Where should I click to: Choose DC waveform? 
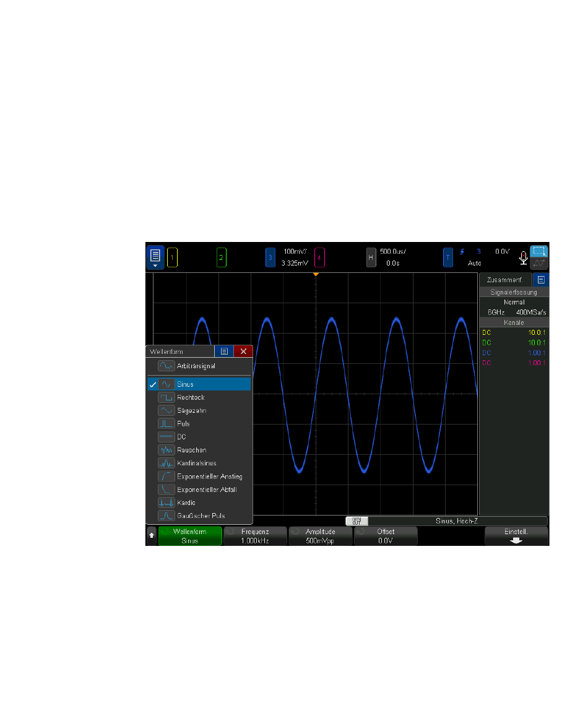(199, 437)
